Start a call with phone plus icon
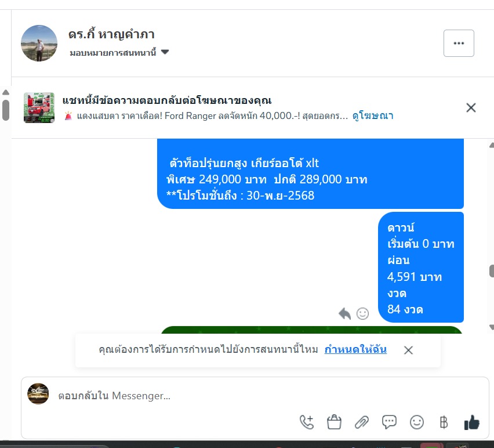494x448 pixels. [x=307, y=422]
